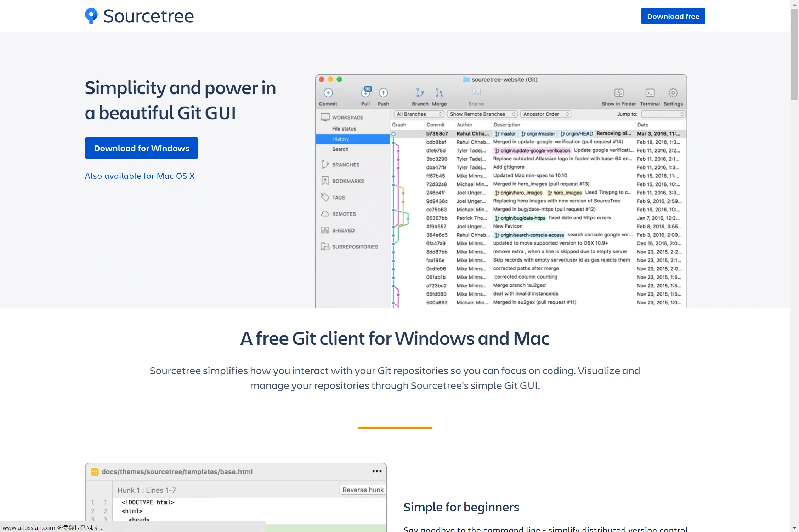
Task: Click the origin/HEAD tag
Action: pyautogui.click(x=577, y=133)
